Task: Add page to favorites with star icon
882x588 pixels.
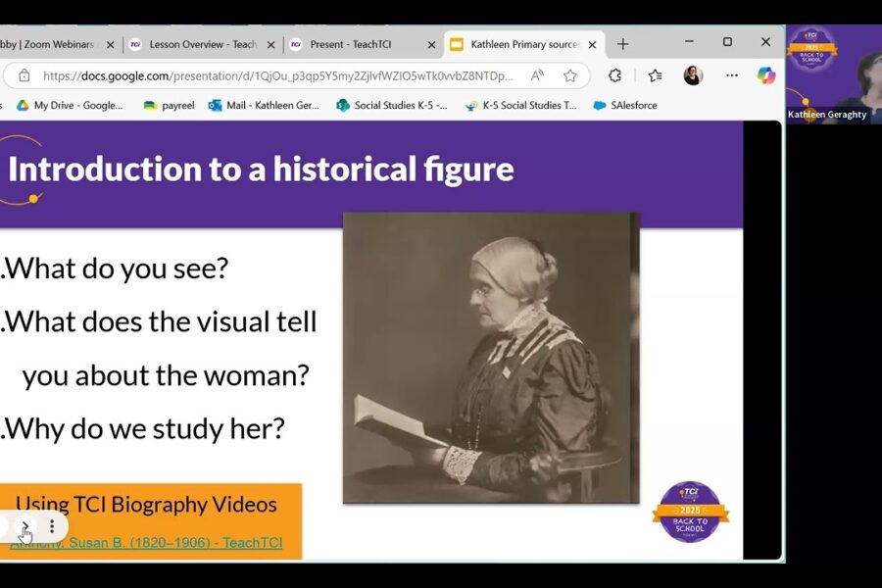Action: [x=570, y=75]
